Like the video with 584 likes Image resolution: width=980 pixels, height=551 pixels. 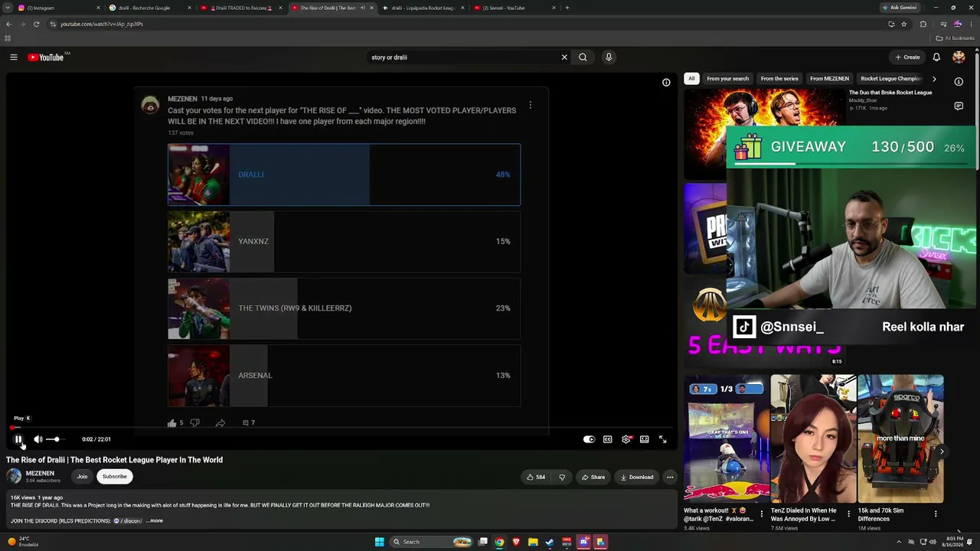point(536,477)
